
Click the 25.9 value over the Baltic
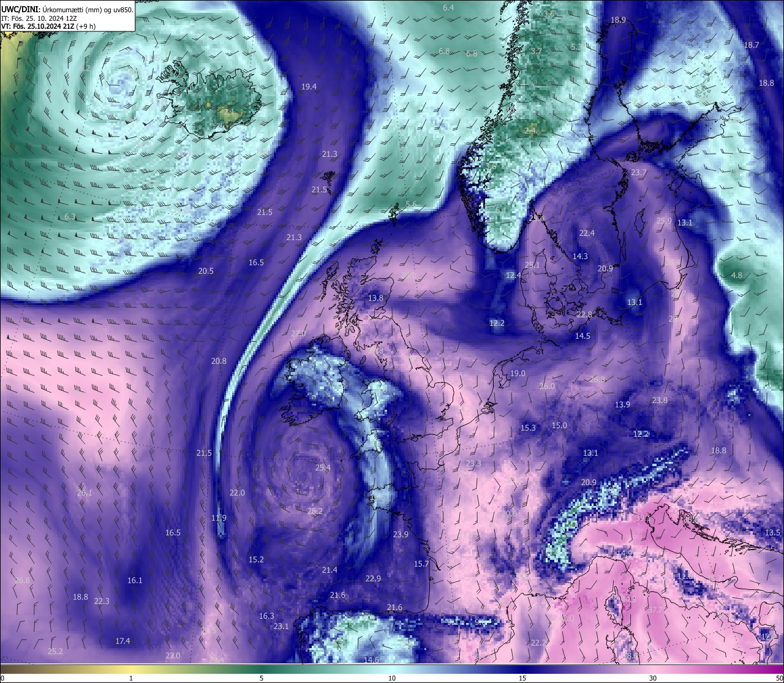click(x=664, y=221)
